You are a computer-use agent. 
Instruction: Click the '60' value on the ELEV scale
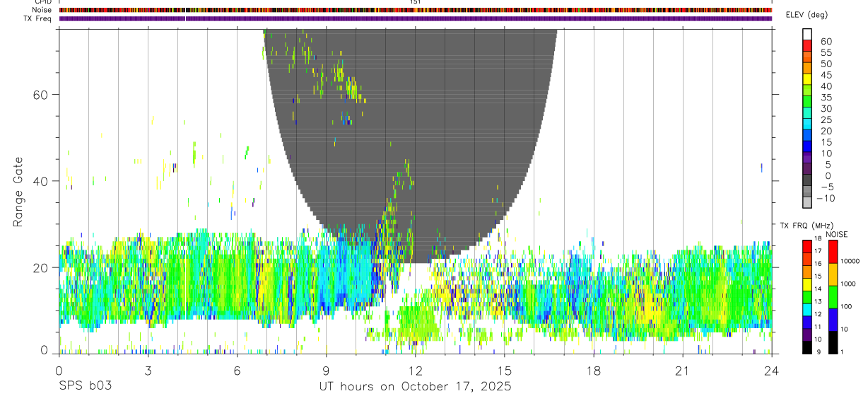coord(826,41)
